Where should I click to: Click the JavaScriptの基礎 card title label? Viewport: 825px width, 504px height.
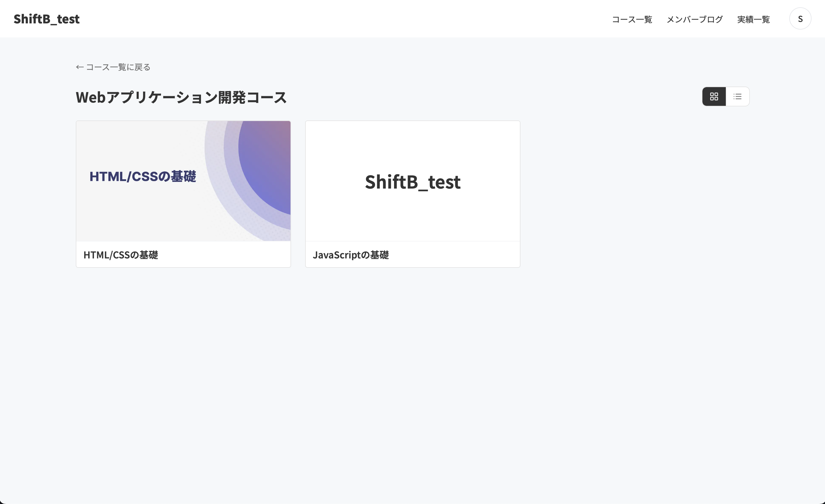(x=350, y=255)
